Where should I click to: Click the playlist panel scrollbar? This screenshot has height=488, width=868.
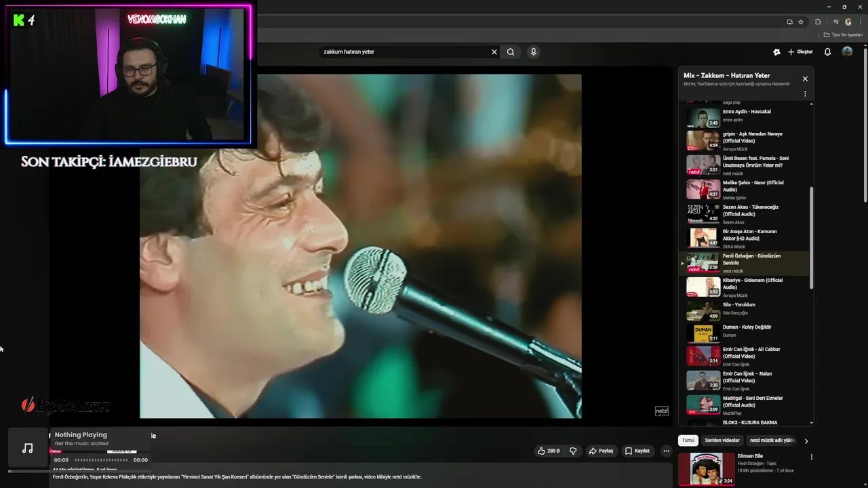coord(811,237)
